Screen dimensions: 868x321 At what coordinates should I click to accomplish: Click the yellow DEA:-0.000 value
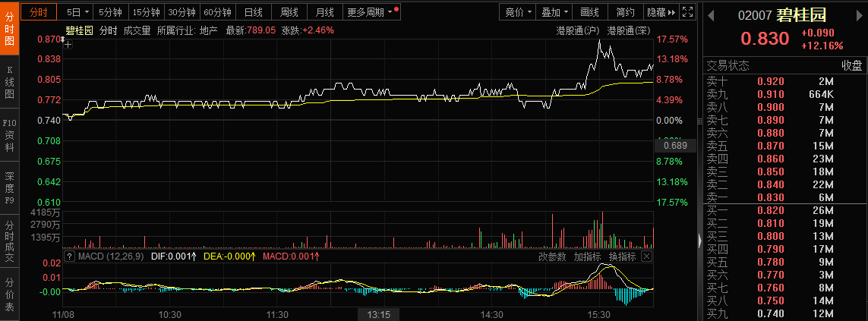(229, 256)
